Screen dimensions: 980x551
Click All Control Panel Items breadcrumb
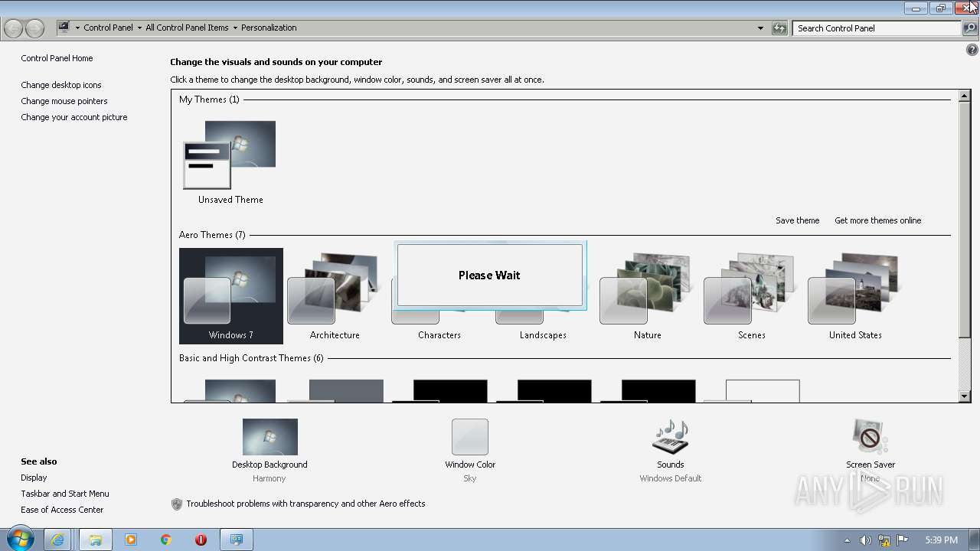187,28
